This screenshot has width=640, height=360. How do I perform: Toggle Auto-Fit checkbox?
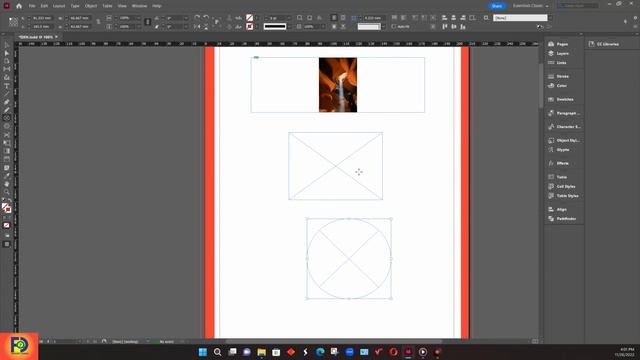tap(394, 27)
